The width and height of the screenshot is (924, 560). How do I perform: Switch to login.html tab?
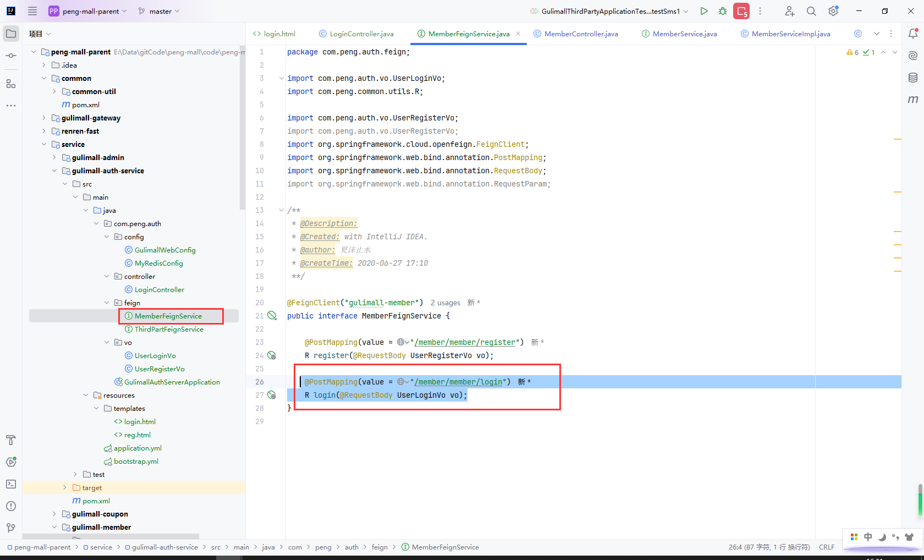[274, 34]
